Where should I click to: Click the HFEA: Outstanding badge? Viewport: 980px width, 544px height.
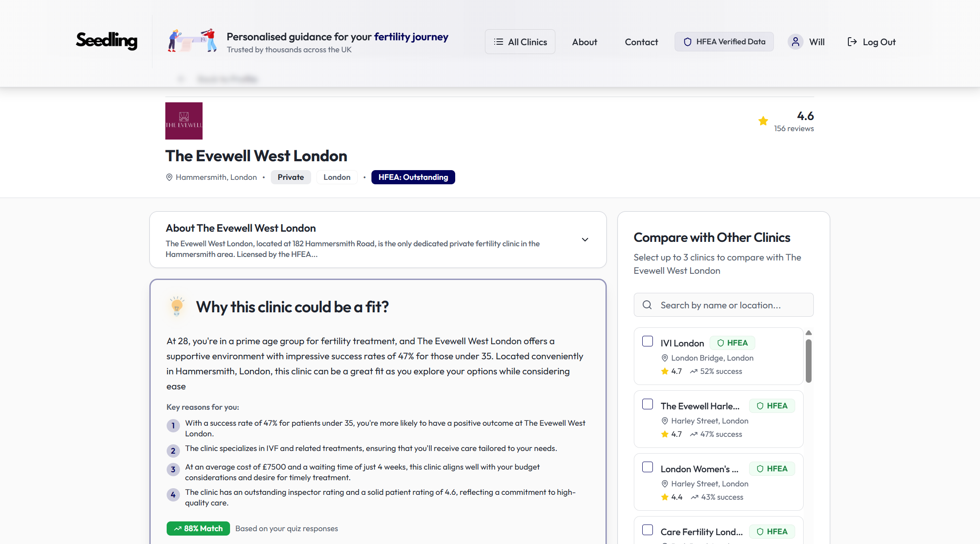tap(413, 177)
